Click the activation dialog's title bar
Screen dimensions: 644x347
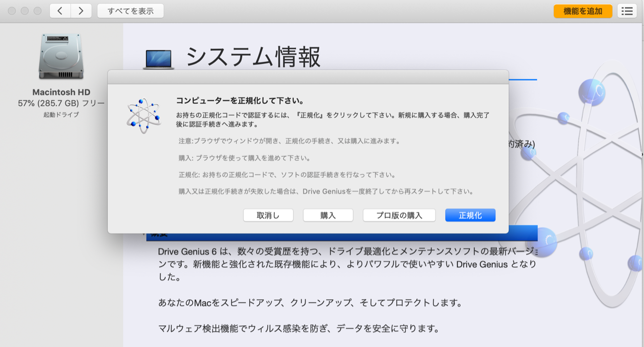pos(308,77)
